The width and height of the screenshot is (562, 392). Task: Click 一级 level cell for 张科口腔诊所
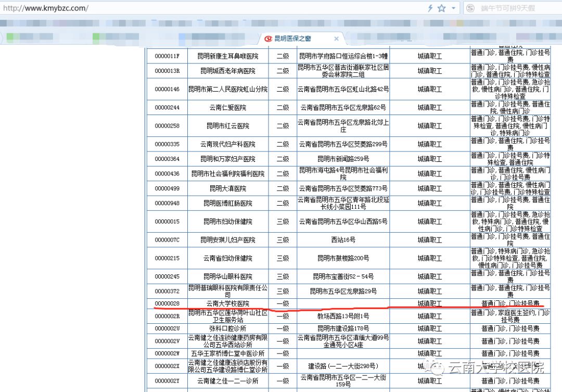pyautogui.click(x=283, y=328)
